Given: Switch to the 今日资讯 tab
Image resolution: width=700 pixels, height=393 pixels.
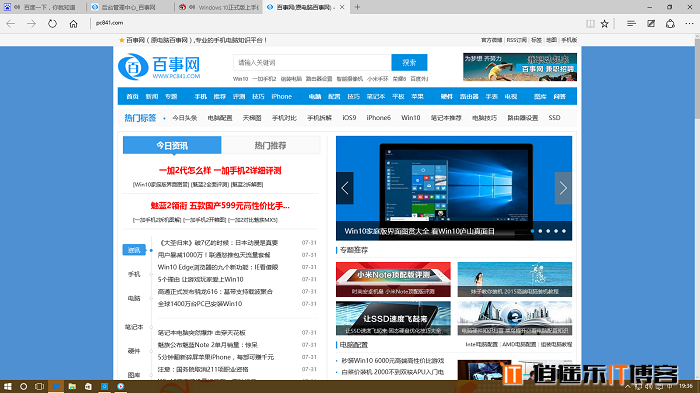Looking at the screenshot, I should (x=172, y=145).
